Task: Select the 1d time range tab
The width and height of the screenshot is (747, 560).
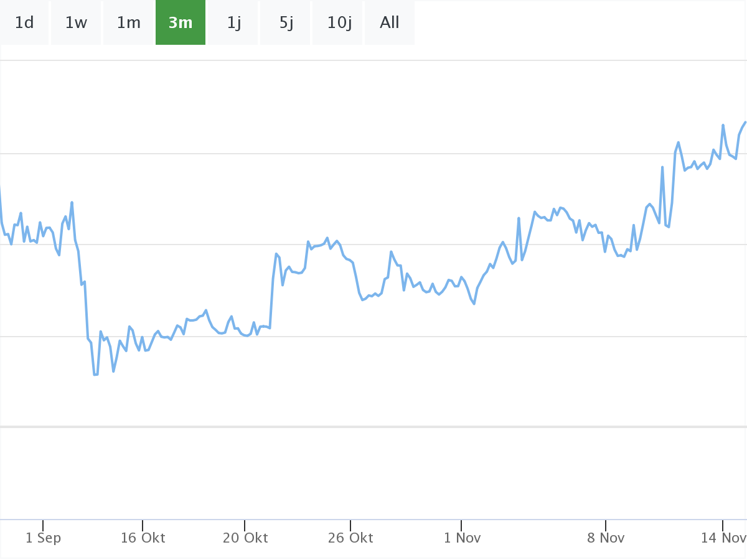Action: pos(24,23)
